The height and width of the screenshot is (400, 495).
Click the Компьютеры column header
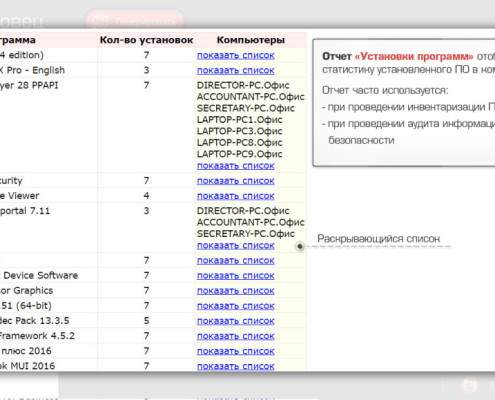(x=251, y=40)
